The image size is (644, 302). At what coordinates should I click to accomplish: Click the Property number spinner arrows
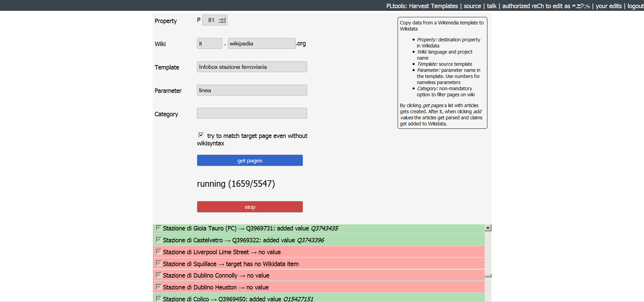pos(222,20)
